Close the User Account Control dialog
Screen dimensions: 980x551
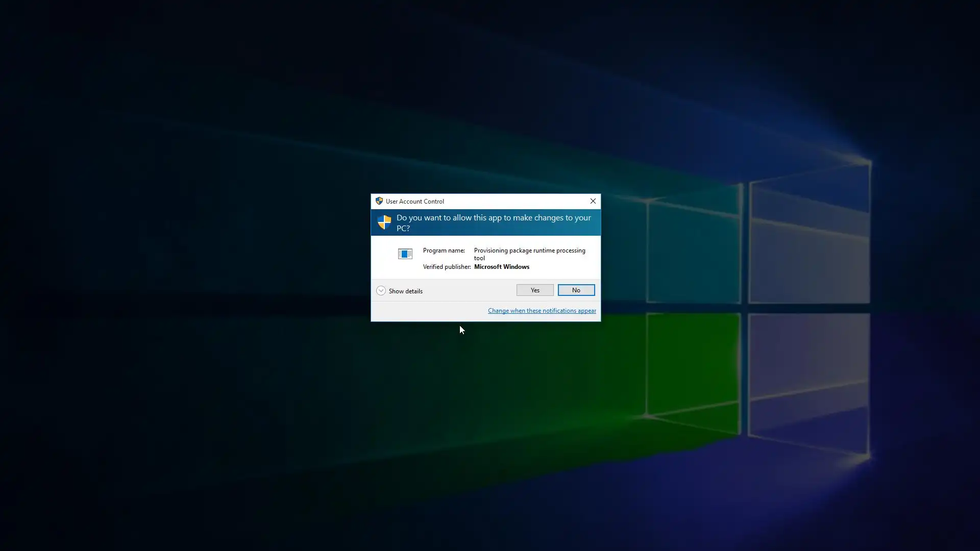(x=593, y=201)
